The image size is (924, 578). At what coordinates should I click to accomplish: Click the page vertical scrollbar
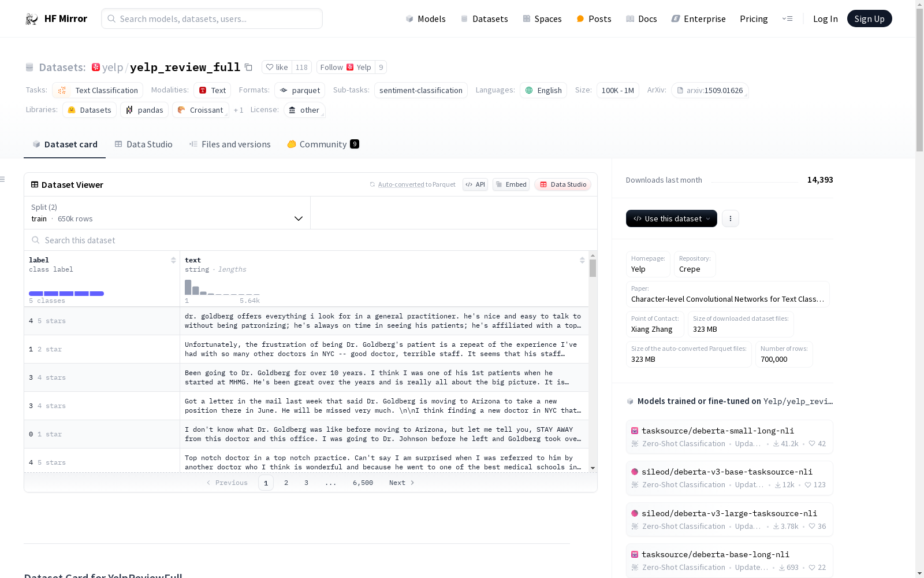coord(919,81)
